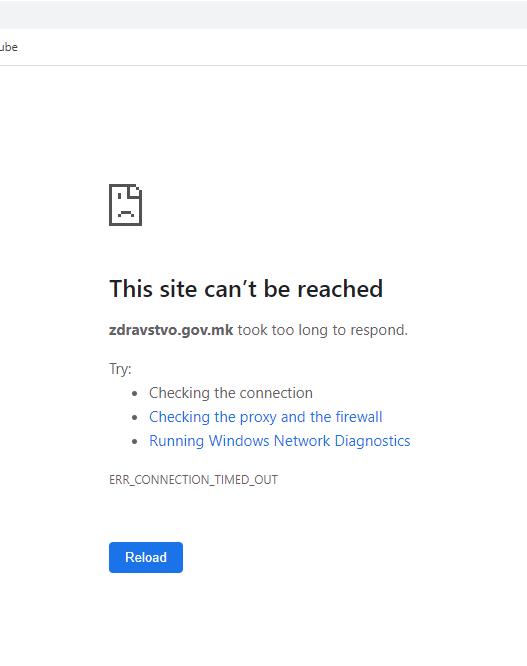This screenshot has height=666, width=527.
Task: Click the bullet before Checking the connection
Action: 135,394
